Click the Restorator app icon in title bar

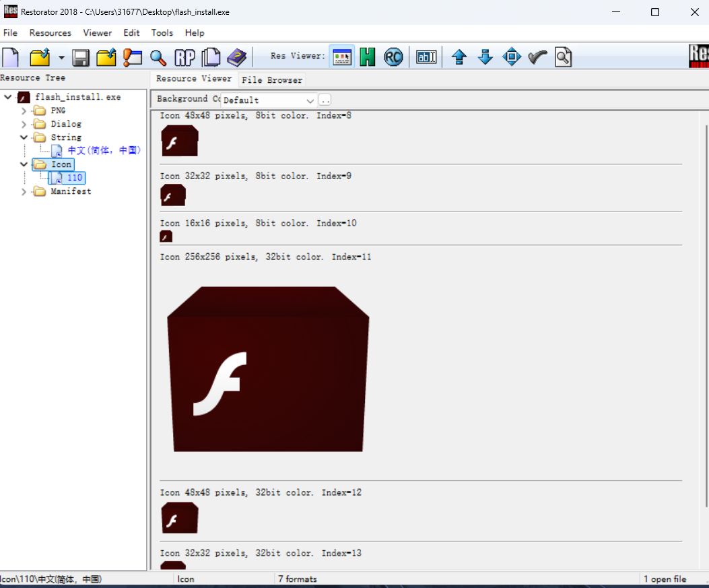click(10, 11)
